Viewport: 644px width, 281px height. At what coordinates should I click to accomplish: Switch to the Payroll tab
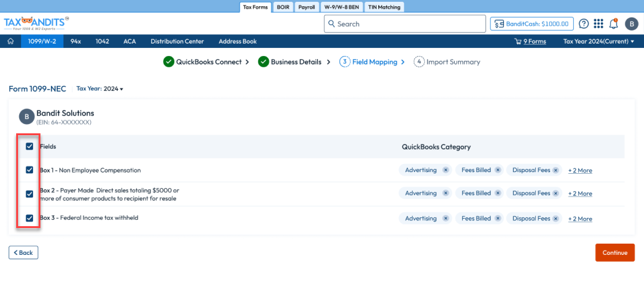(x=306, y=7)
